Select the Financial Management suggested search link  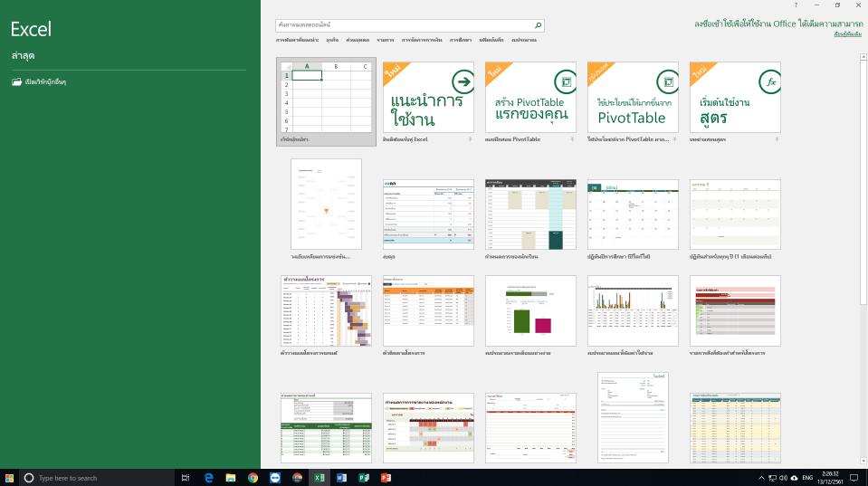(x=422, y=40)
